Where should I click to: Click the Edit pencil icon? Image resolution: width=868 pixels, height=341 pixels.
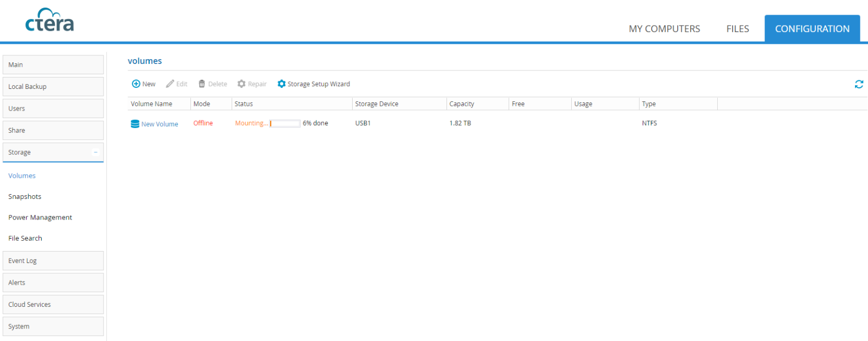(x=170, y=83)
